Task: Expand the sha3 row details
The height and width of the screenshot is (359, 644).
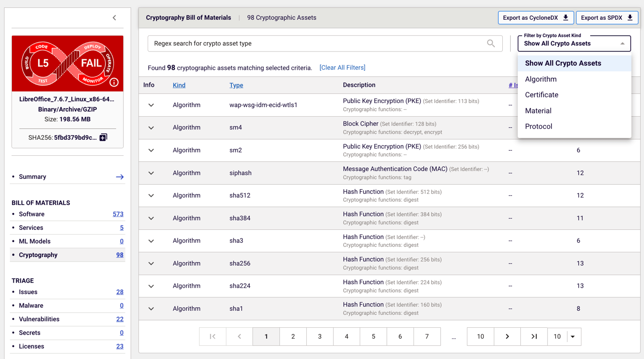Action: pos(151,241)
